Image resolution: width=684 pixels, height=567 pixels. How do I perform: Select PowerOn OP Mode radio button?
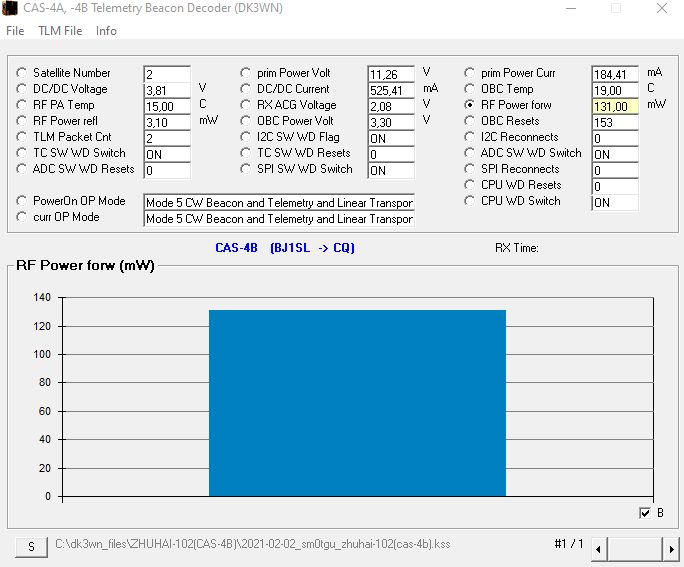(x=21, y=201)
